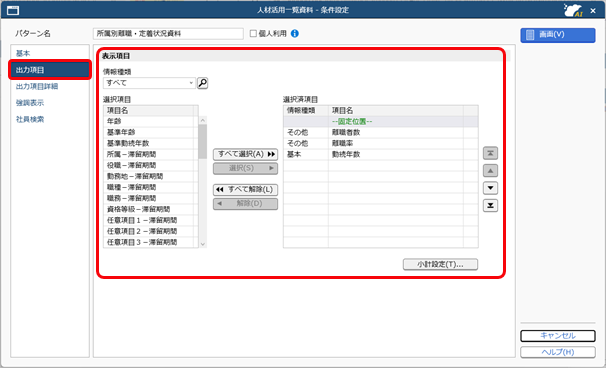Click the パターン名 input field
The height and width of the screenshot is (368, 606).
click(x=168, y=34)
